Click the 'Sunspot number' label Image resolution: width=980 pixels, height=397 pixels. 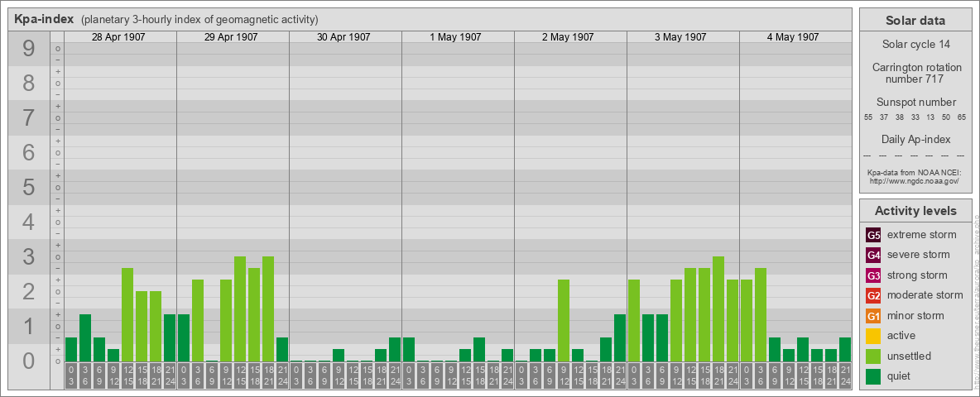[x=915, y=103]
